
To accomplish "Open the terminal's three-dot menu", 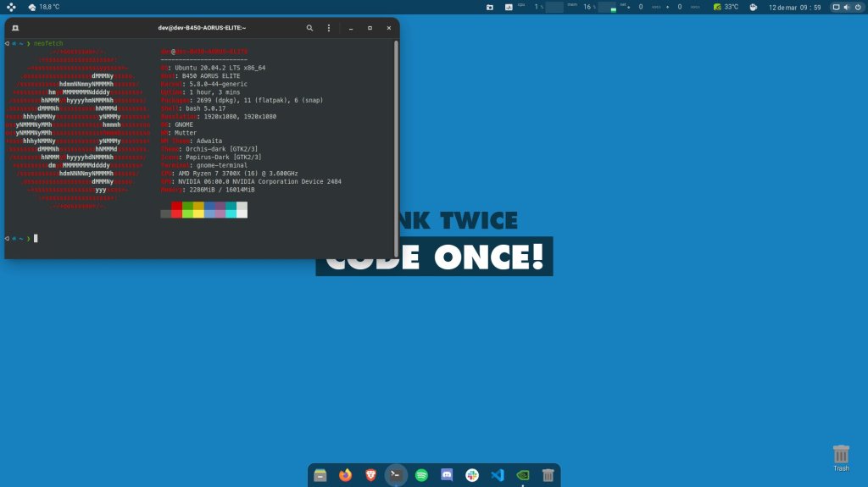I will coord(329,28).
